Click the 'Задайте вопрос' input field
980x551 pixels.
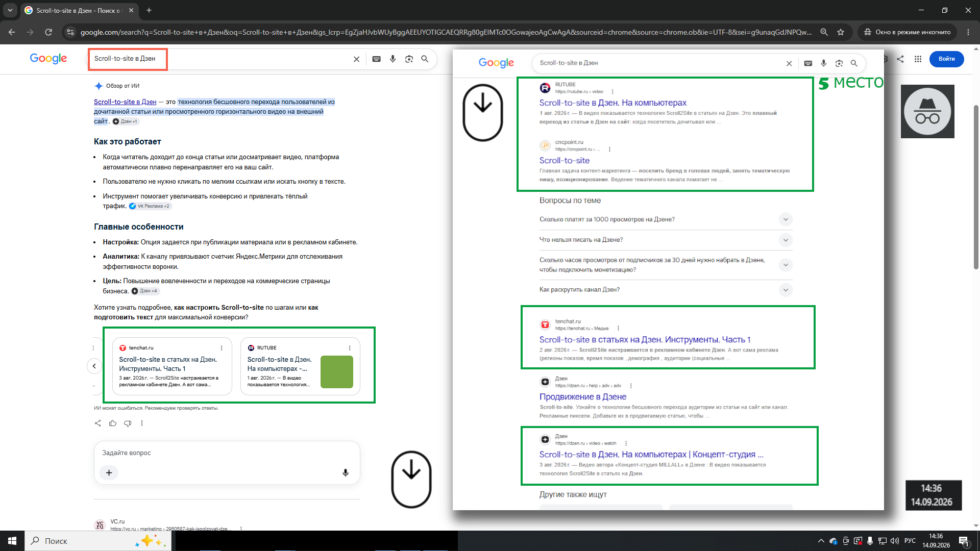tap(227, 453)
